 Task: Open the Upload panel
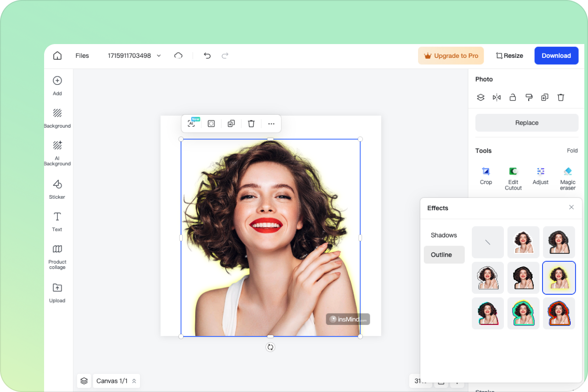[x=57, y=293]
